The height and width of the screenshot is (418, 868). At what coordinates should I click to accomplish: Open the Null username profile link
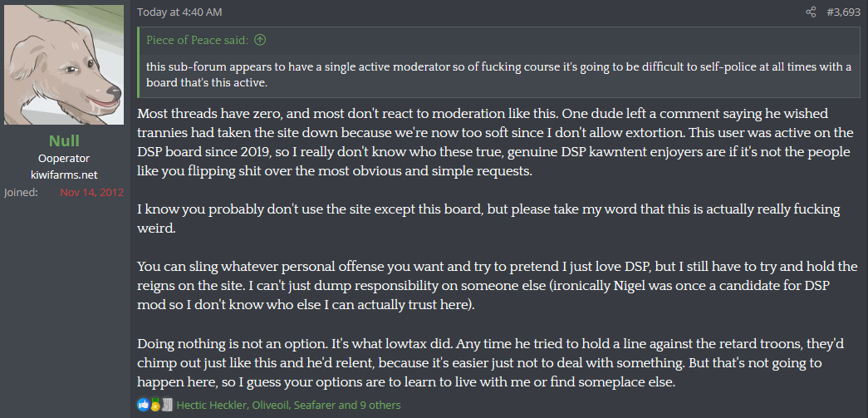click(64, 140)
